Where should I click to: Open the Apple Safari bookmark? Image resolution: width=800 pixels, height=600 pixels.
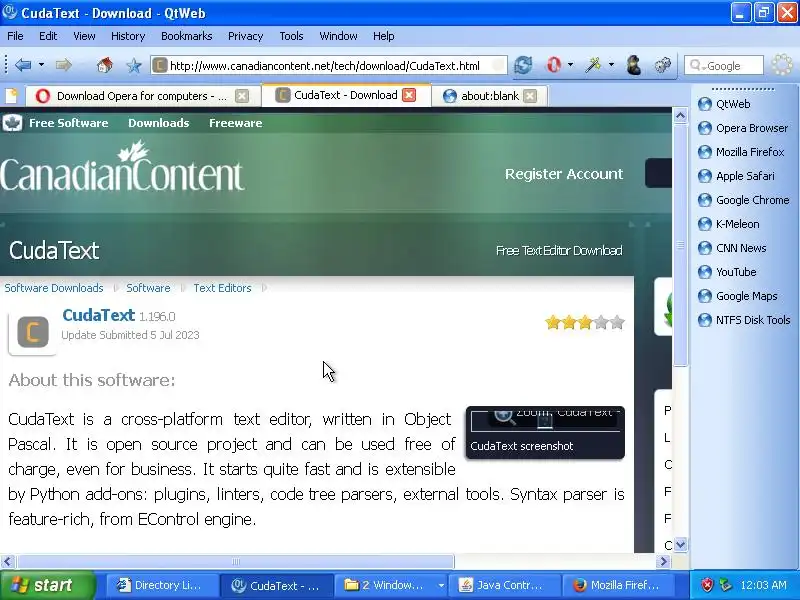click(x=736, y=176)
